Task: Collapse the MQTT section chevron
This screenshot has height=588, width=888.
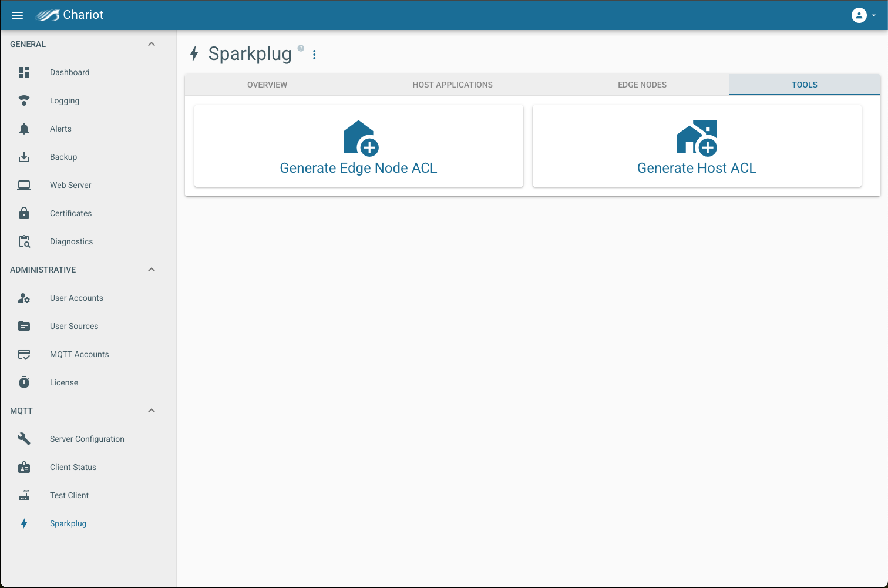Action: [152, 411]
